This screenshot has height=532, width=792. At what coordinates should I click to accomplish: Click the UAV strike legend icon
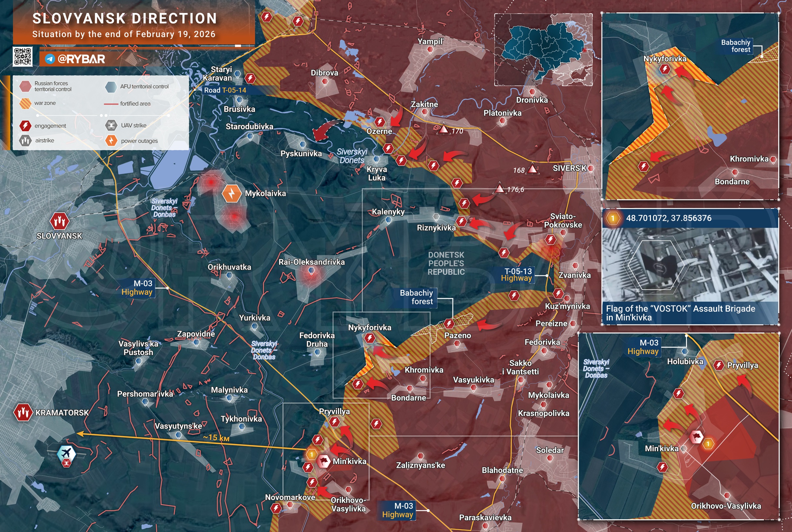coord(111,125)
